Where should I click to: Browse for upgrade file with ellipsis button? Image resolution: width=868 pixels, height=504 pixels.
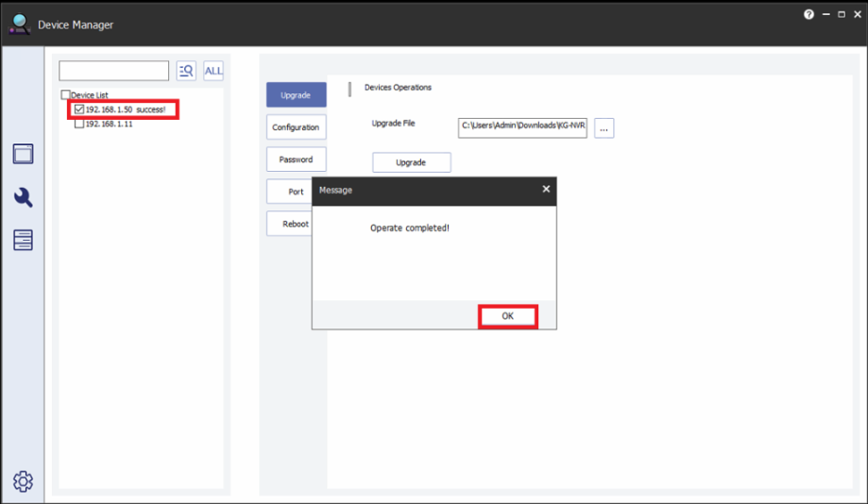pos(604,128)
